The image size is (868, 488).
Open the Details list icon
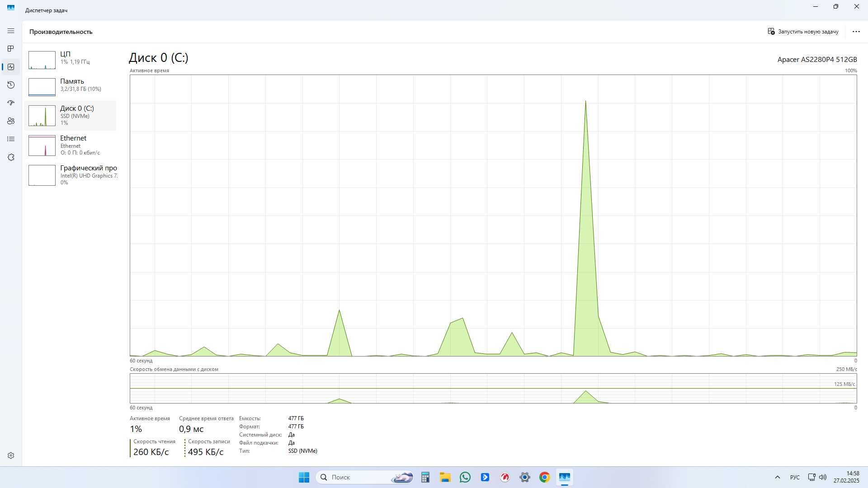[11, 139]
